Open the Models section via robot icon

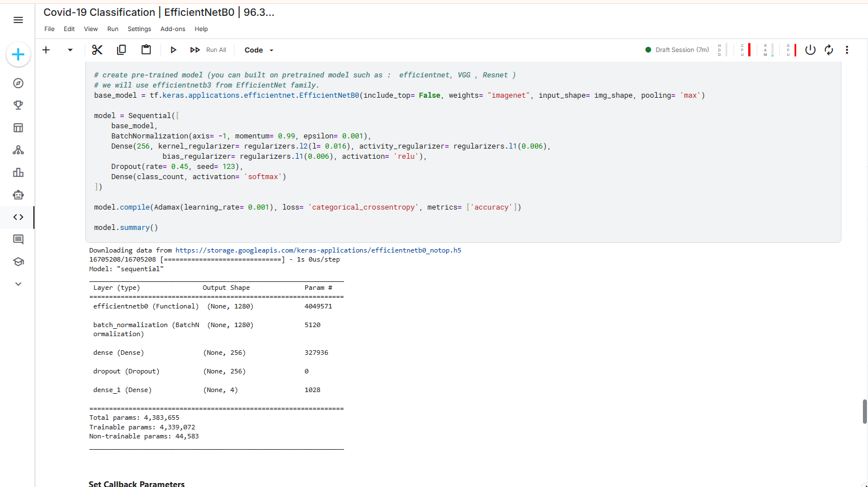18,195
